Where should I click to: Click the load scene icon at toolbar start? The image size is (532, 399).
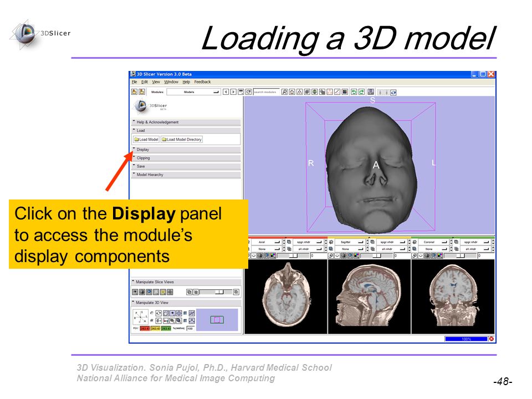(135, 92)
